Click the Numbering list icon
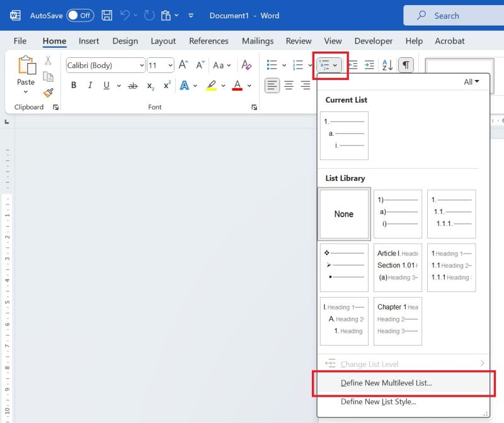Viewport: 504px width, 423px height. pyautogui.click(x=298, y=65)
